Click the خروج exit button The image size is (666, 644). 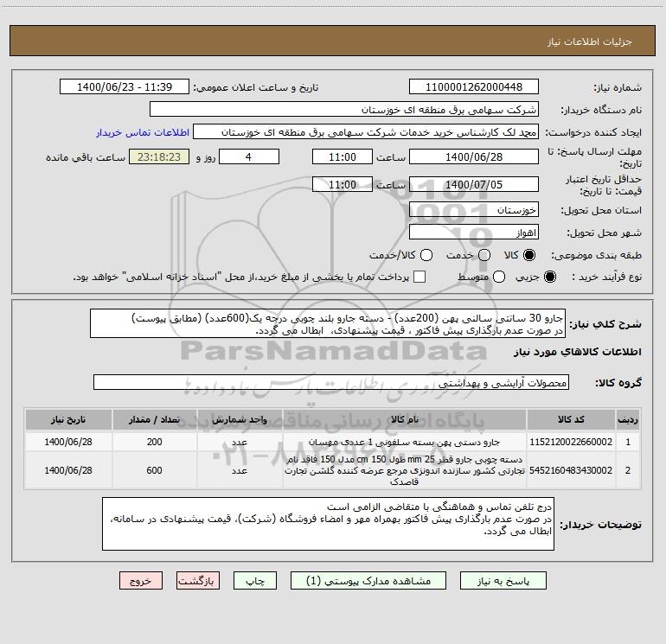[x=141, y=582]
